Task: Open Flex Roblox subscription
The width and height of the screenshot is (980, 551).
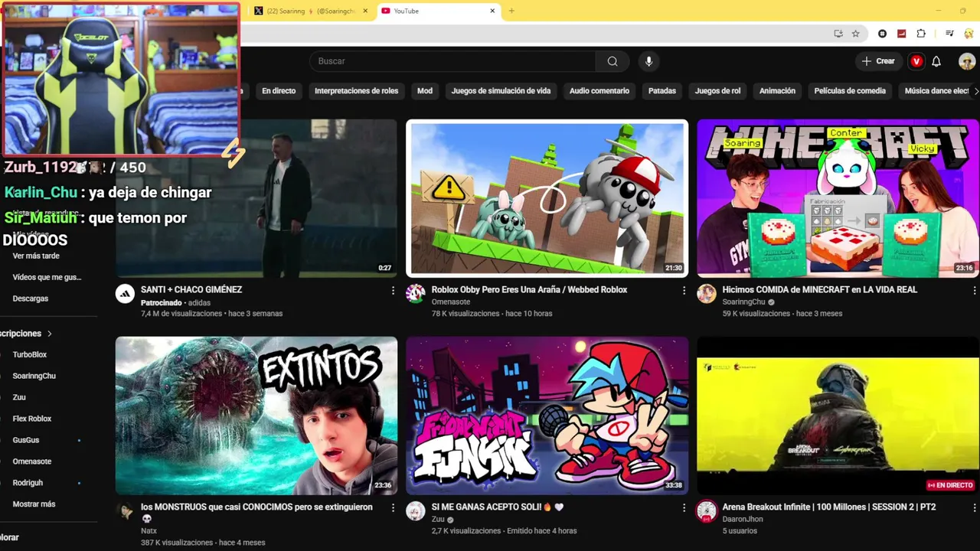Action: (32, 419)
